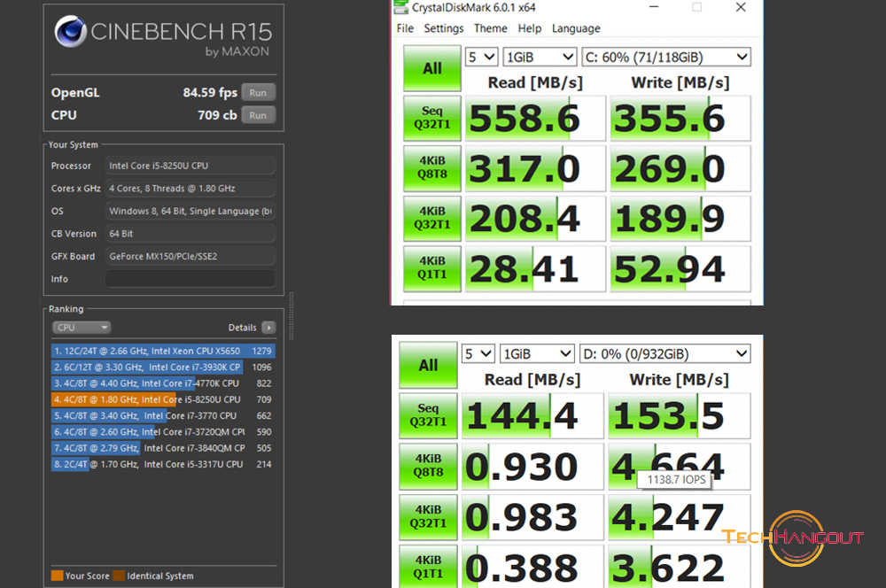Click the GFX Board field showing GeForce MX150
Viewport: 886px width, 588px height.
click(x=190, y=256)
